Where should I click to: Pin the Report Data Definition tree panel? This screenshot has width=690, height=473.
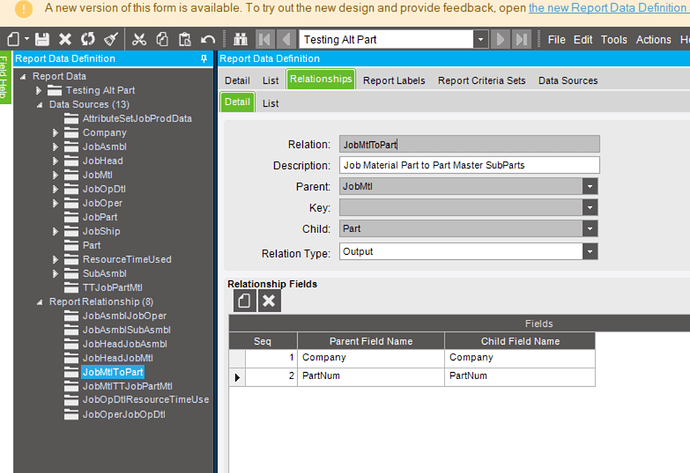[x=204, y=59]
